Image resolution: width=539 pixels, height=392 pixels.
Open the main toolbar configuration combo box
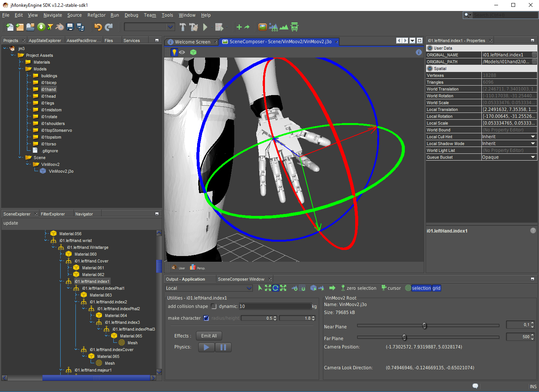149,27
